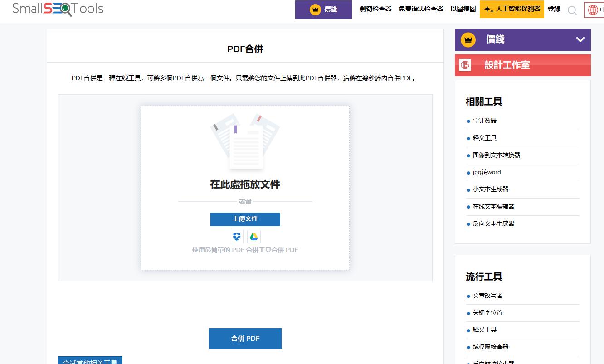Select 以圖搜圖 from the top navigation
Screen dimensions: 604x364
tap(463, 8)
